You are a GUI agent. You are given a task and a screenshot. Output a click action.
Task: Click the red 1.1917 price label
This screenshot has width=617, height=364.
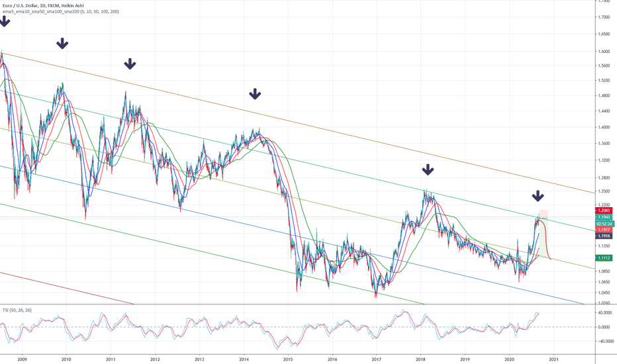(604, 230)
